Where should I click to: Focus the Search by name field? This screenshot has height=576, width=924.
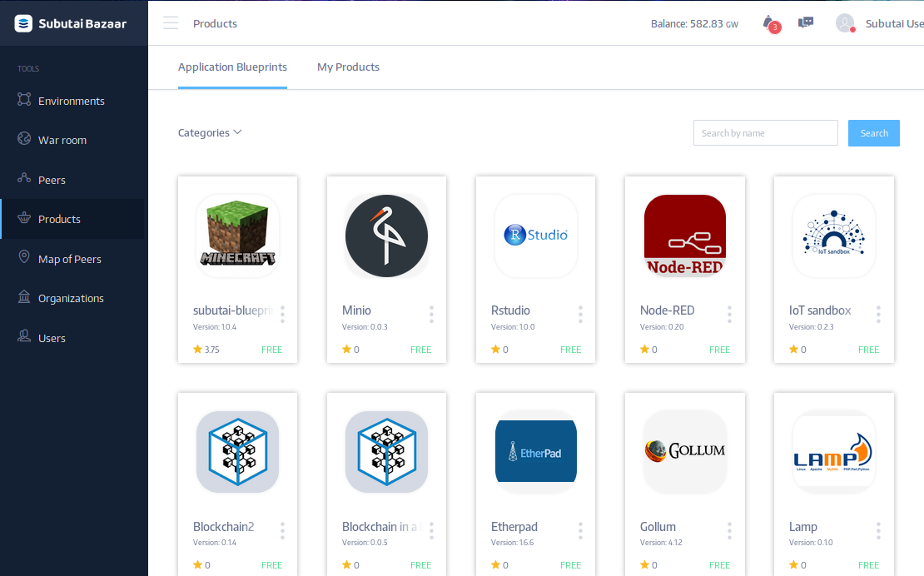766,133
